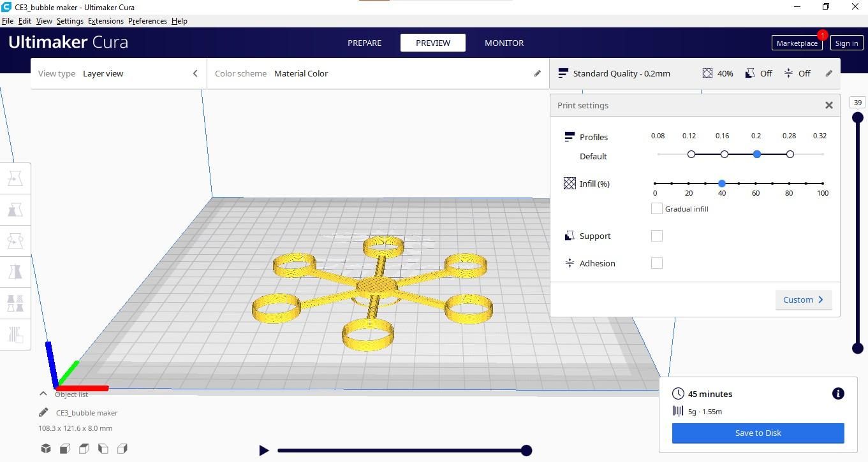Viewport: 868px width, 462px height.
Task: Click the layer number field showing 39
Action: [858, 103]
